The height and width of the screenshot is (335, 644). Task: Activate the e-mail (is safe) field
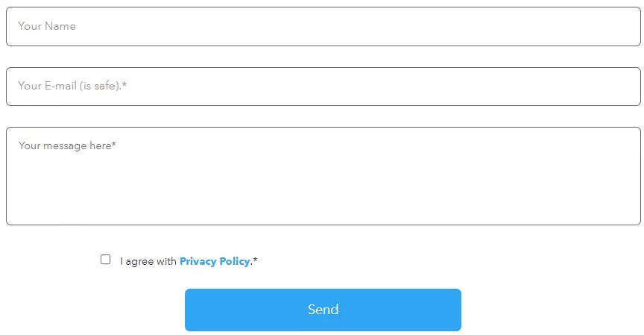(x=323, y=86)
